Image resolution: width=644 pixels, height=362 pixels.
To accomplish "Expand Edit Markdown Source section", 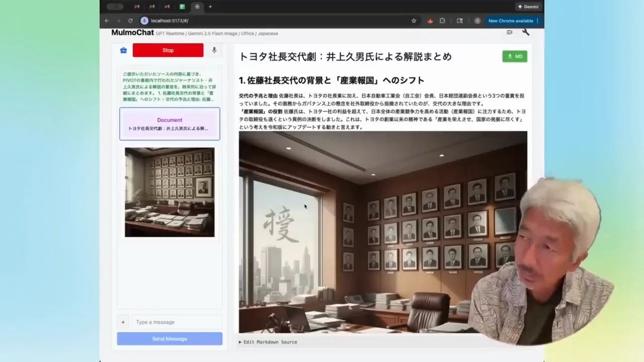I will click(268, 342).
